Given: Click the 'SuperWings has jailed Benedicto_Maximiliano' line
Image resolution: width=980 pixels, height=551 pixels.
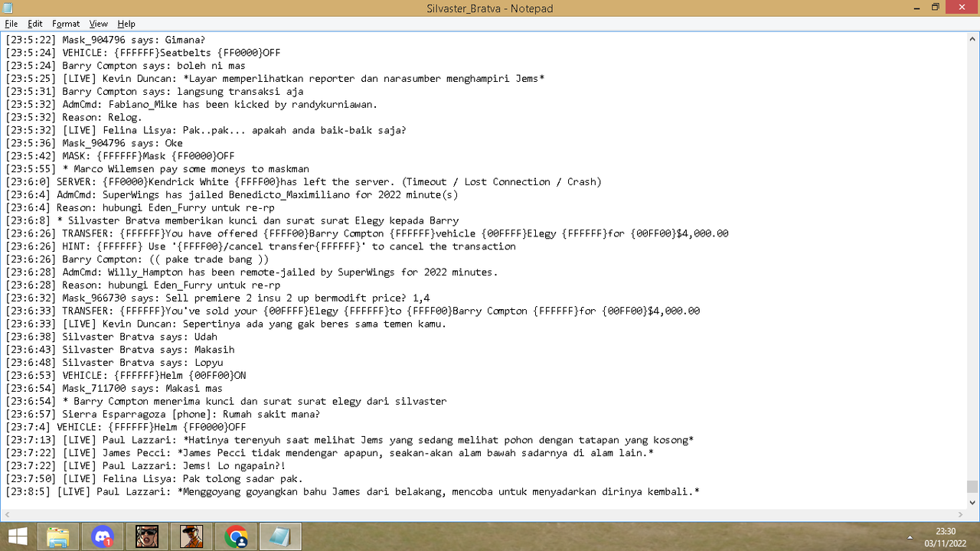Looking at the screenshot, I should pos(232,194).
